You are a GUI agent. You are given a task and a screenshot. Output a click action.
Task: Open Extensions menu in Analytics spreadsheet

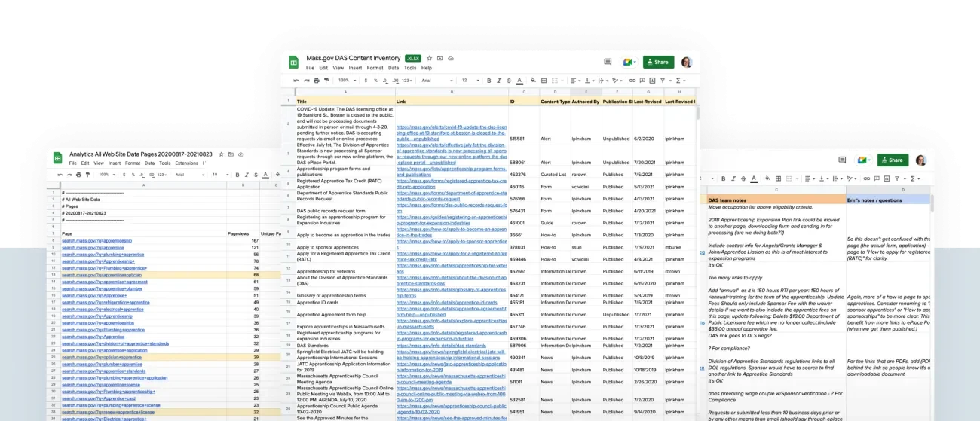click(186, 163)
